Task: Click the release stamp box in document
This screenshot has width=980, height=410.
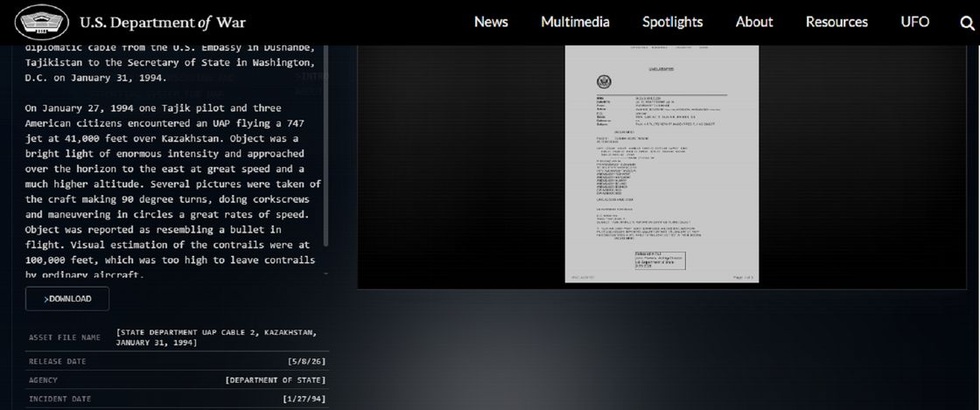Action: tap(660, 261)
